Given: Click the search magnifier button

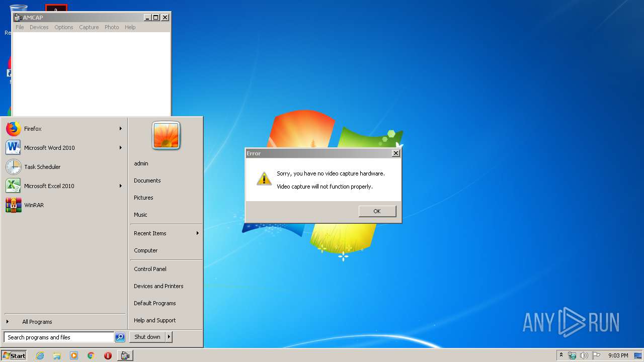Looking at the screenshot, I should coord(120,337).
